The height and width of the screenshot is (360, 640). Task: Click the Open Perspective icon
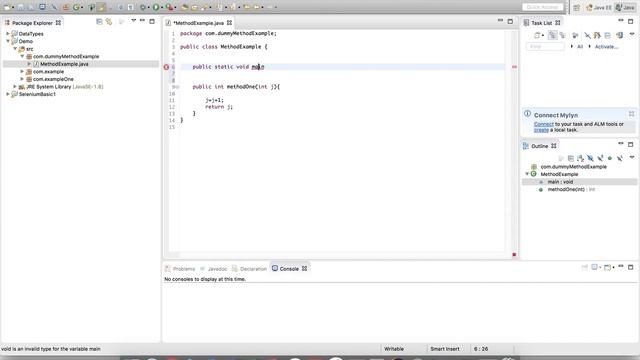pyautogui.click(x=576, y=7)
